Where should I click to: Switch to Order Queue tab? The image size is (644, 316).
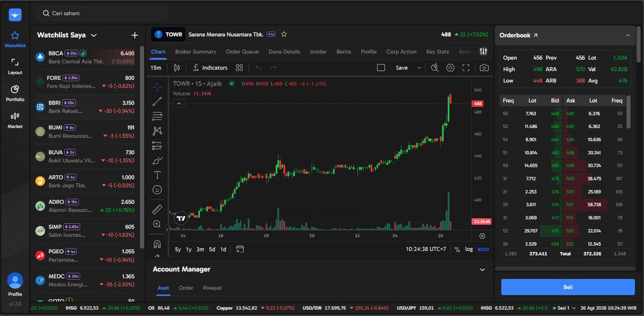click(242, 52)
